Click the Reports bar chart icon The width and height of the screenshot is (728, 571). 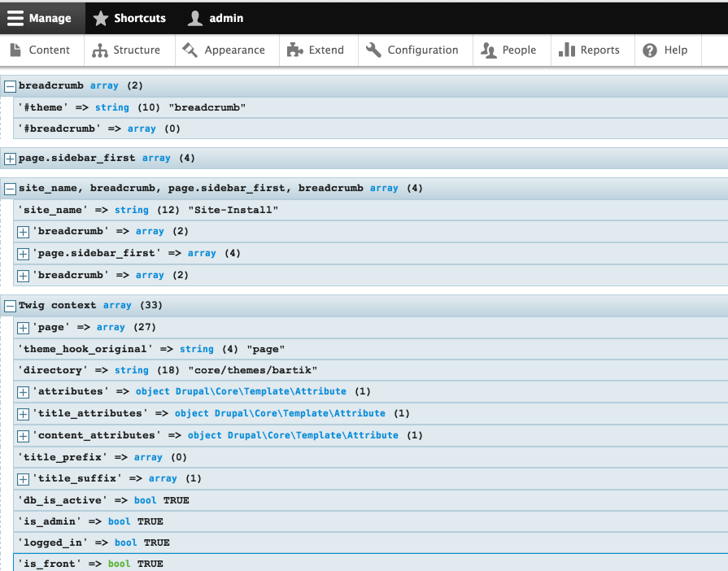566,50
